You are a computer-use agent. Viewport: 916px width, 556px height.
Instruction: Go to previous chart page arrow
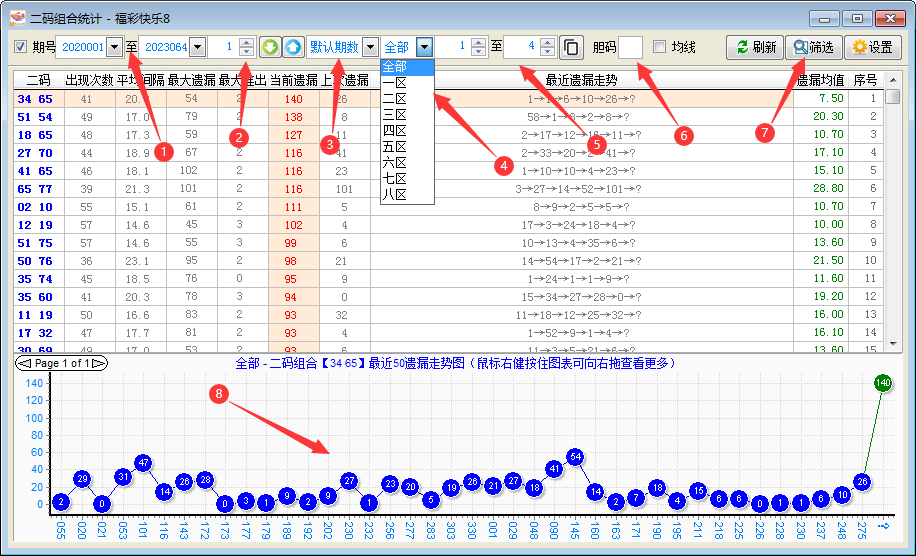(x=25, y=363)
